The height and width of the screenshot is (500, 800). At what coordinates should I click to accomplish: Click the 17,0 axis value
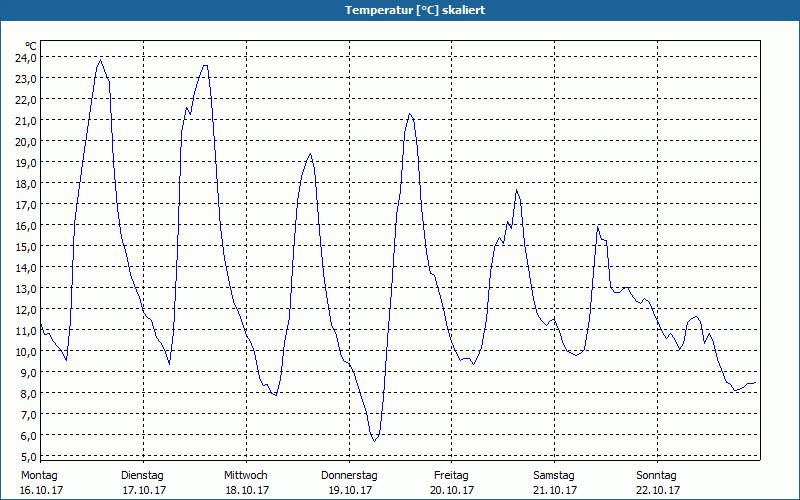(26, 205)
